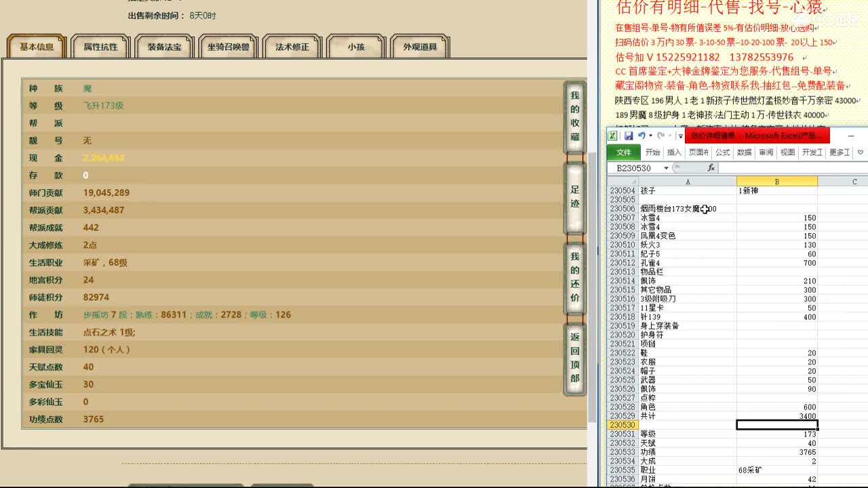The width and height of the screenshot is (868, 488).
Task: Click the 我的收藏 side button
Action: [575, 117]
